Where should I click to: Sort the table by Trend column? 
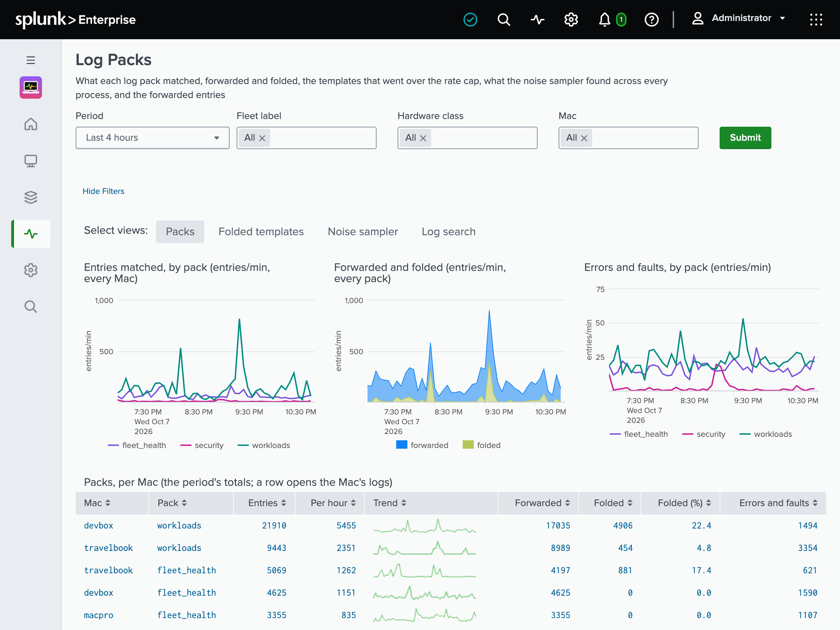click(390, 503)
